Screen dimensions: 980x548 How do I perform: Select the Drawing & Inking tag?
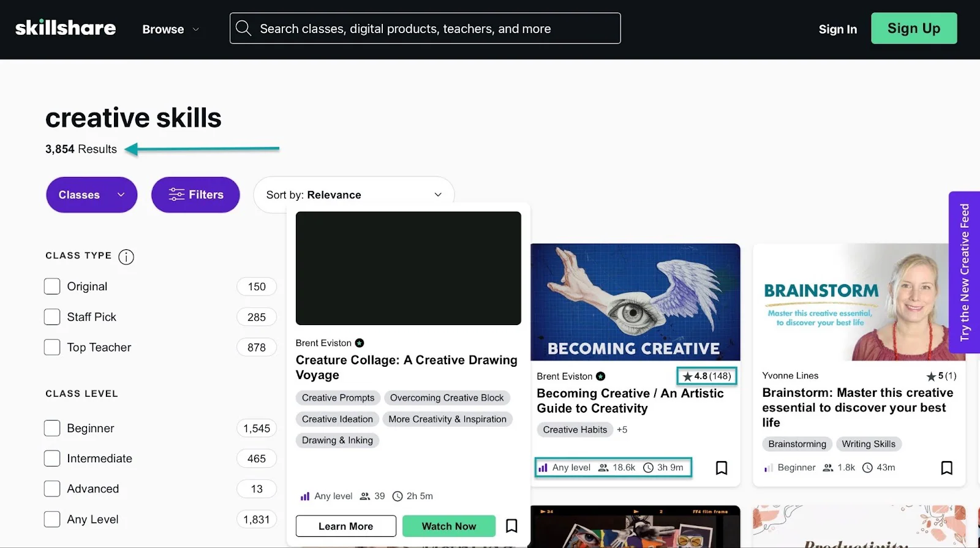click(x=337, y=440)
